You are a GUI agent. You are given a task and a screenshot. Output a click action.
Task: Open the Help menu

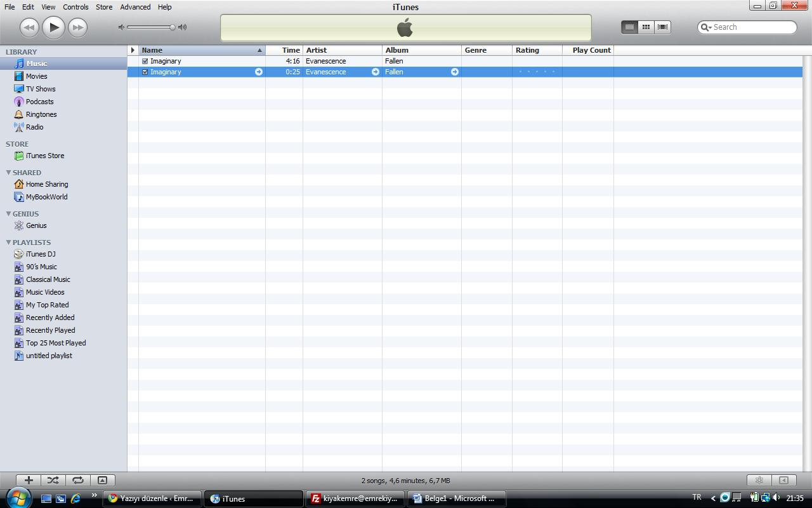click(x=164, y=7)
